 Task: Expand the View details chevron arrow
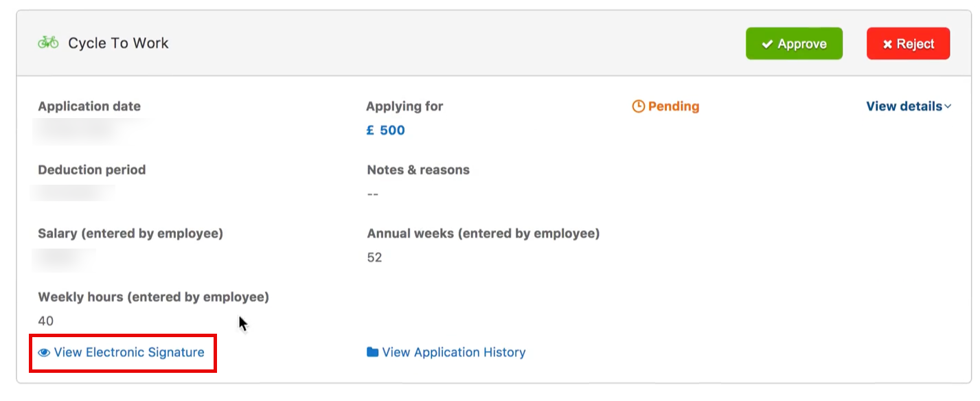948,106
